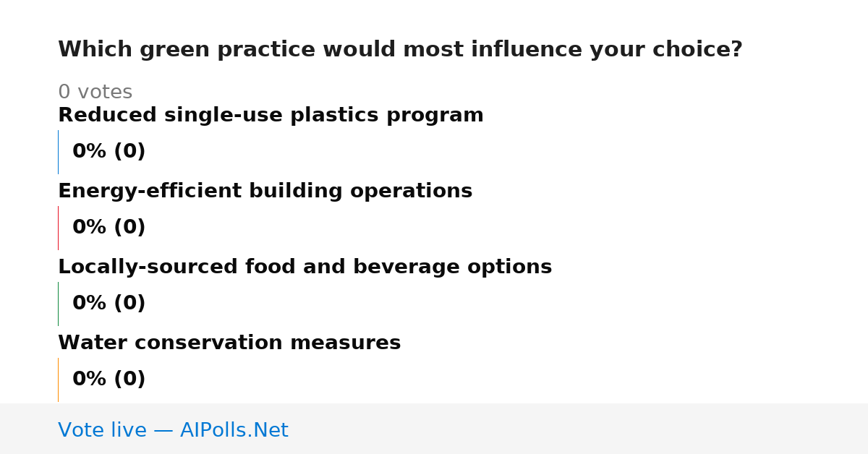Image resolution: width=868 pixels, height=454 pixels.
Task: Click the 0% (0) result under energy-efficient operations
Action: pyautogui.click(x=109, y=228)
